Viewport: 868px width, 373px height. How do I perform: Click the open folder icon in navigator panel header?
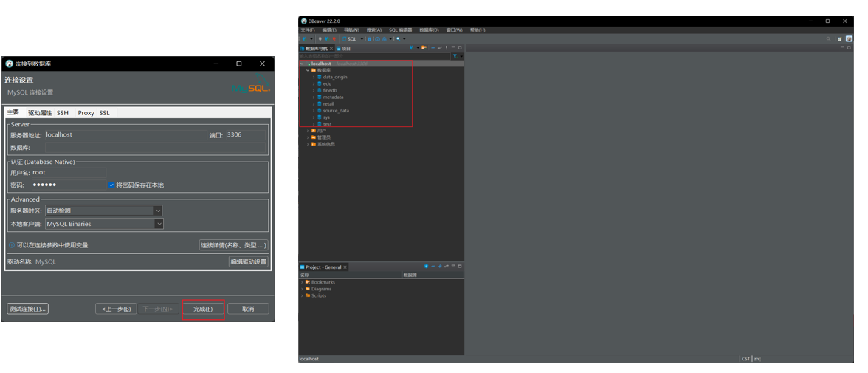pyautogui.click(x=424, y=48)
